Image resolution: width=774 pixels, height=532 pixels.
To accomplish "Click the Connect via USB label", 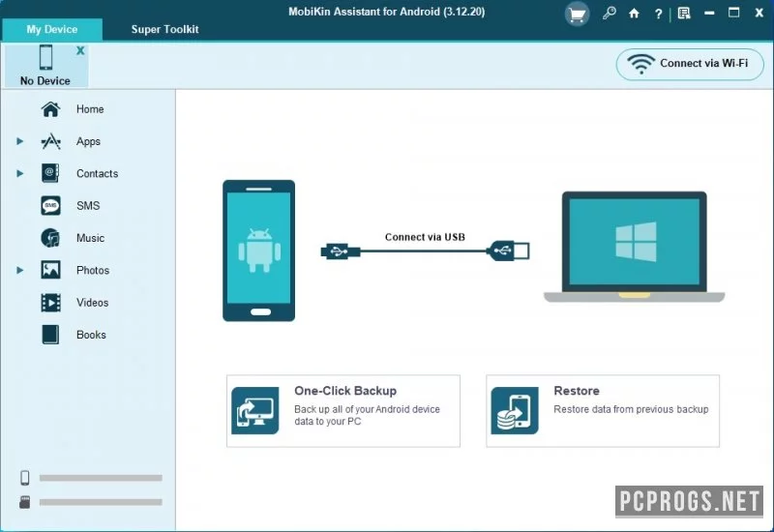I will tap(425, 237).
